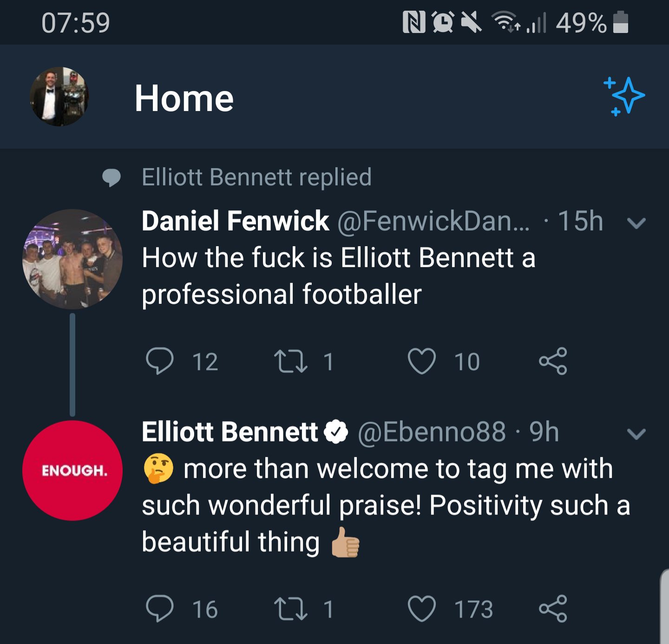The width and height of the screenshot is (669, 644).
Task: Retweet Daniel Fenwick's tweet
Action: click(291, 361)
